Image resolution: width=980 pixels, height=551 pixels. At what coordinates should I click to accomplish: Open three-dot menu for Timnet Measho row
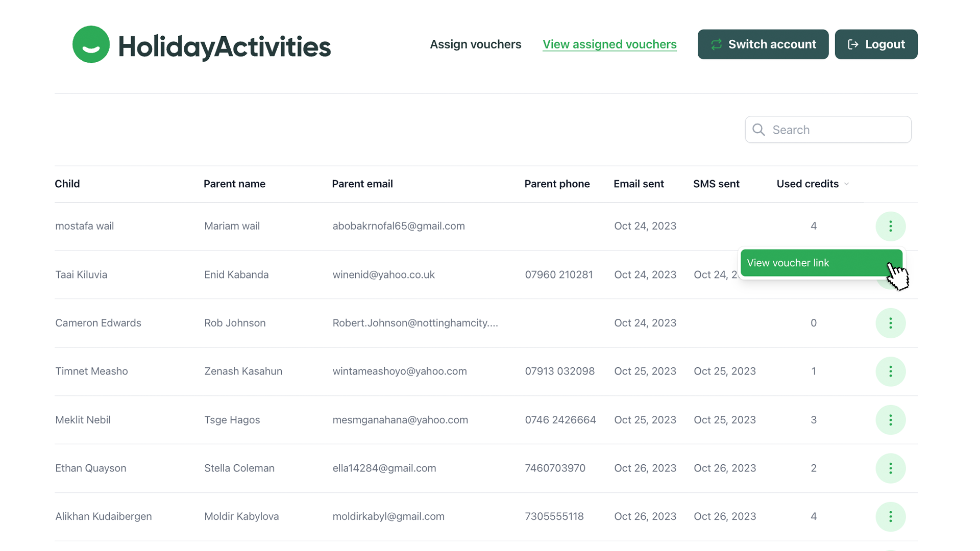click(x=890, y=371)
